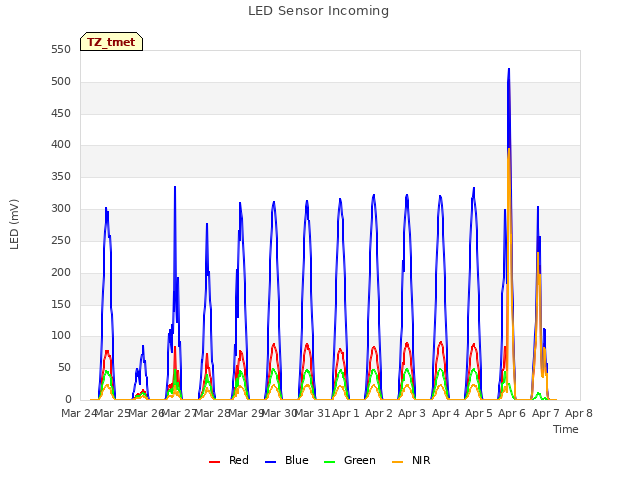The height and width of the screenshot is (480, 640).
Task: Click the TZ_tmet annotation label
Action: click(x=111, y=42)
